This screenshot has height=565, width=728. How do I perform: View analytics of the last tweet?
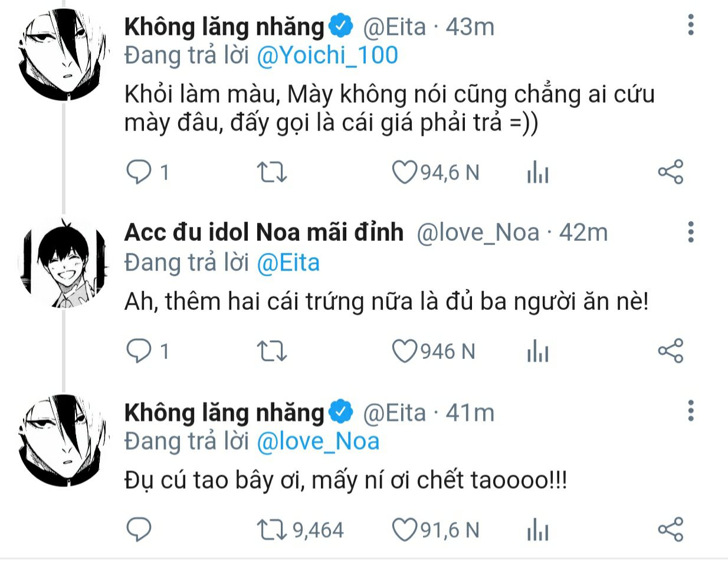click(x=537, y=530)
